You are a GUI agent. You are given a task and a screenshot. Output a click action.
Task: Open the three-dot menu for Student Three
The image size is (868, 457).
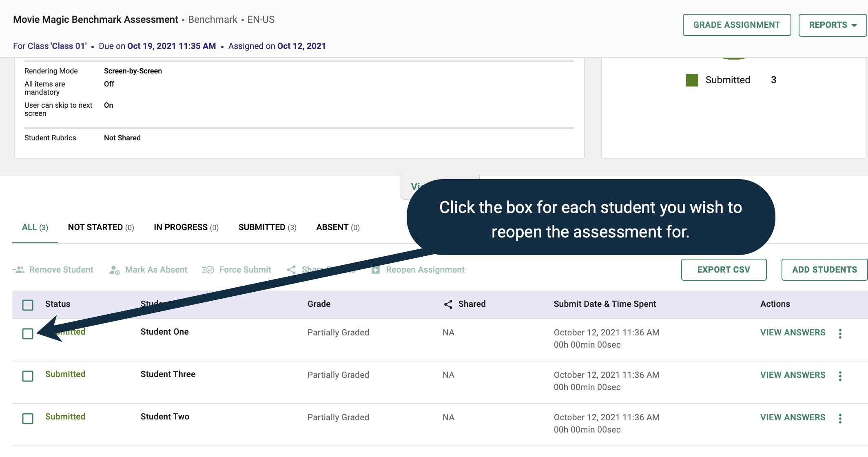click(x=840, y=376)
